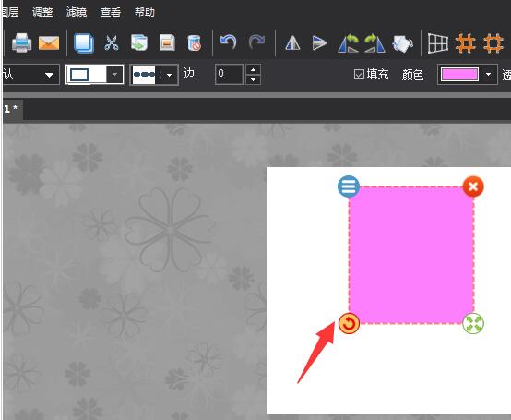Click the undo arrow icon
Screen dimensions: 511x420
pos(228,42)
